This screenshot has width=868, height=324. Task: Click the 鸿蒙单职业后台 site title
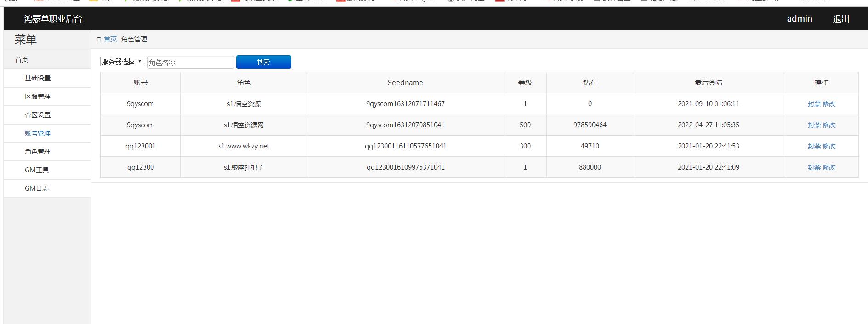(53, 19)
